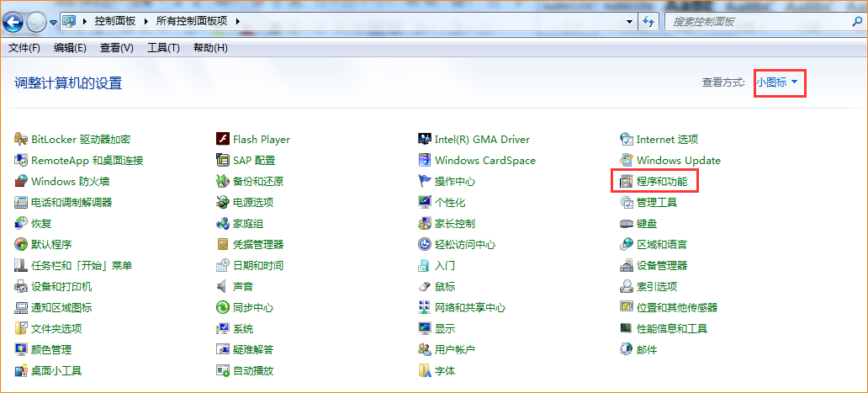The width and height of the screenshot is (868, 393).
Task: Open the 文件(F) menu
Action: coord(24,48)
